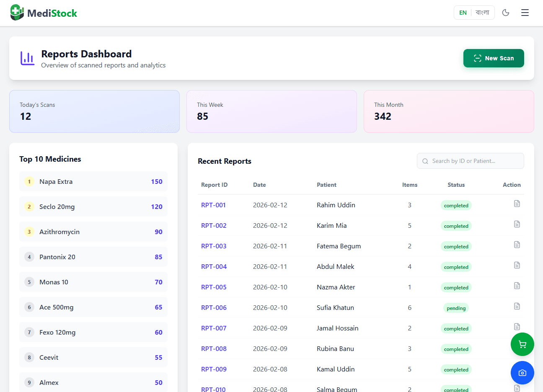Toggle dark mode with the moon icon

pos(506,13)
